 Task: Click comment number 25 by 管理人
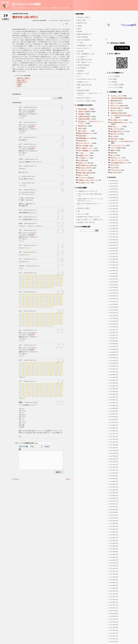[x=60, y=403]
